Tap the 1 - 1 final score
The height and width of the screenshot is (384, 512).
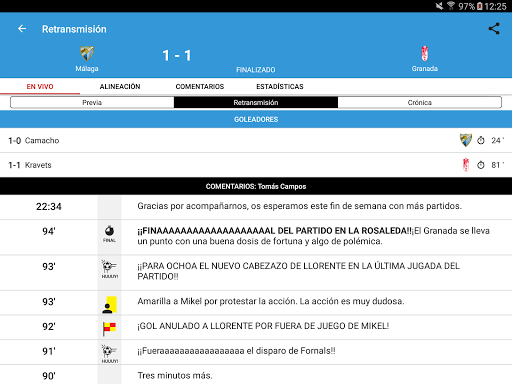click(x=177, y=55)
